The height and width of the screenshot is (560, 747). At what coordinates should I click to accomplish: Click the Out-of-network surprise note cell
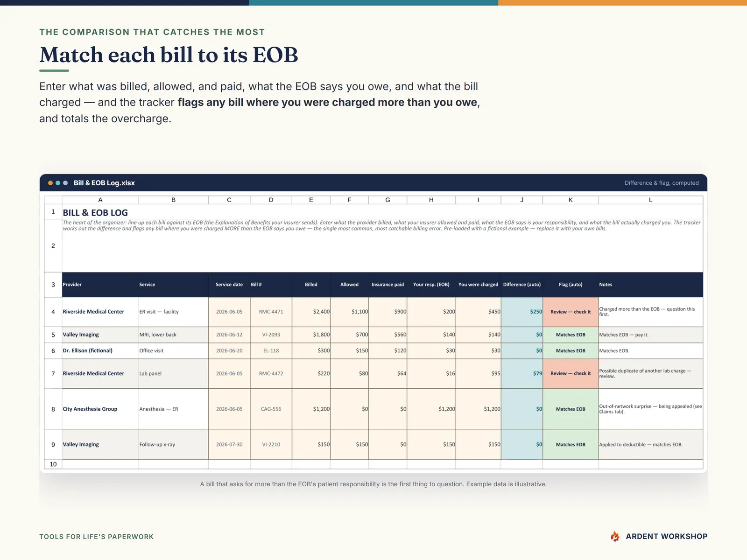pyautogui.click(x=651, y=409)
